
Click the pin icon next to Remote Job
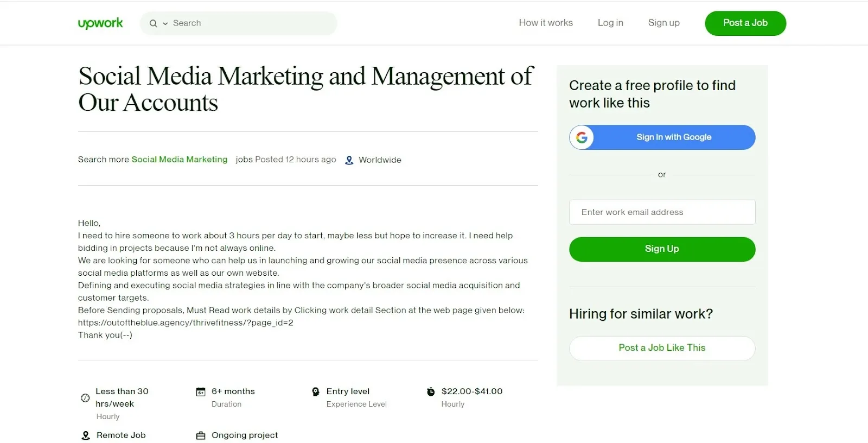tap(85, 435)
